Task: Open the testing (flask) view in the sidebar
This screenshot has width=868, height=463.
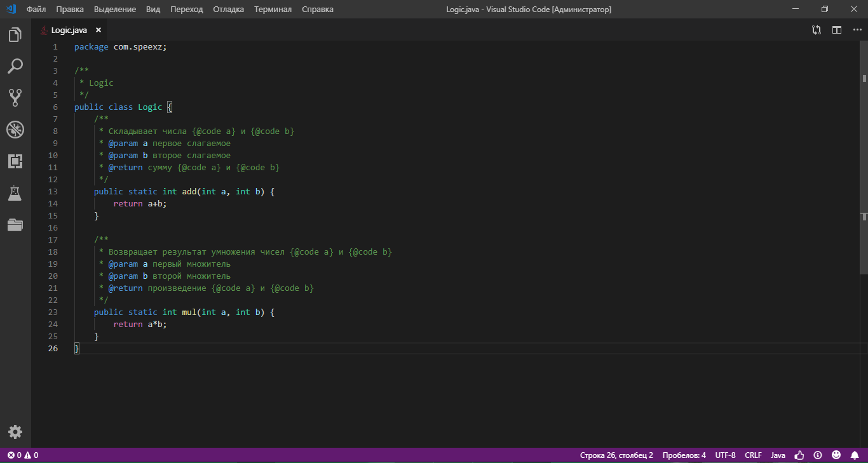Action: [15, 193]
